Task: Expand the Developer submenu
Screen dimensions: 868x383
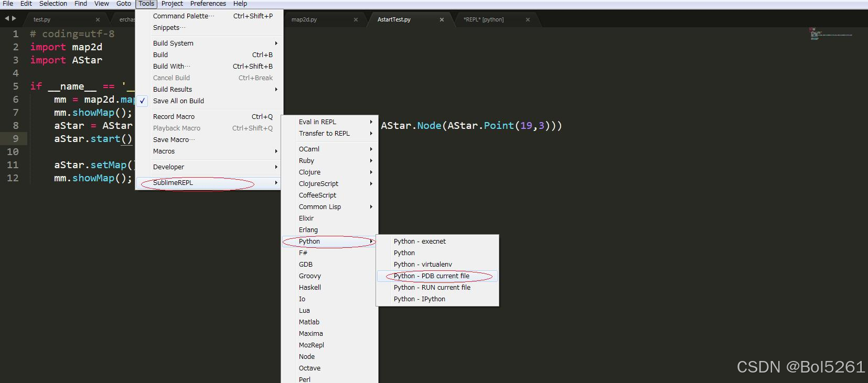Action: click(209, 167)
